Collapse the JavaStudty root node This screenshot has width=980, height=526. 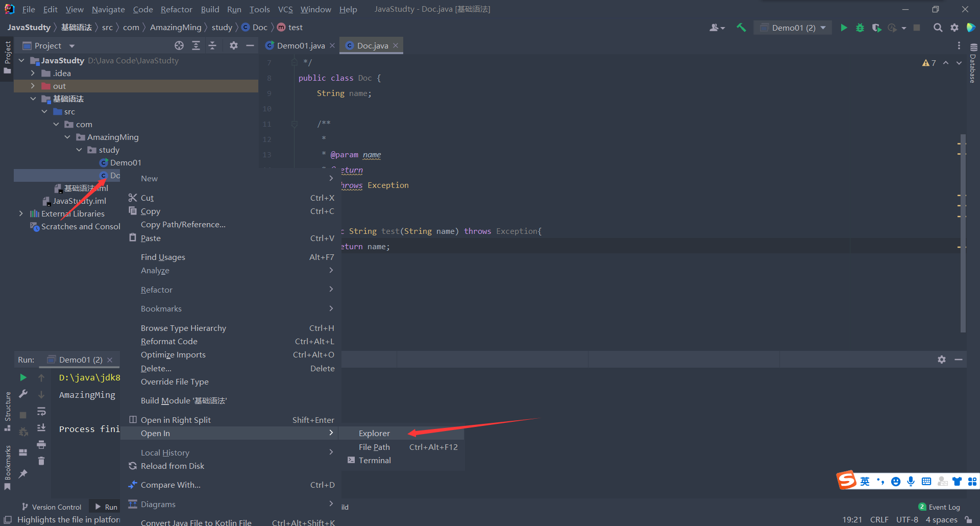tap(21, 60)
